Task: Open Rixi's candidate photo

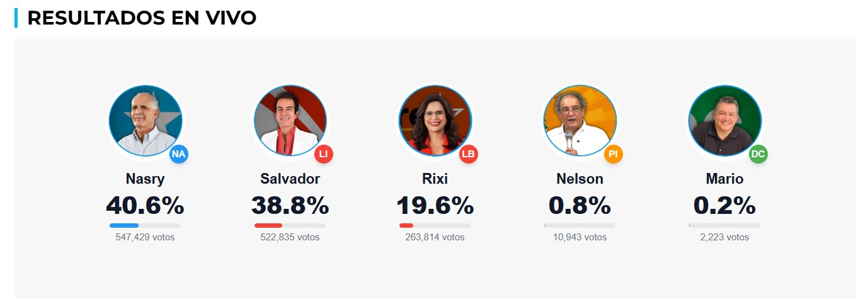Action: 435,120
